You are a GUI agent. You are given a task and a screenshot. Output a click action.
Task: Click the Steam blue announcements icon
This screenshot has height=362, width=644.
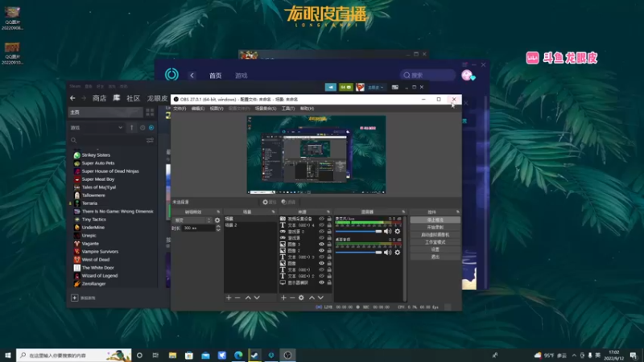point(331,87)
